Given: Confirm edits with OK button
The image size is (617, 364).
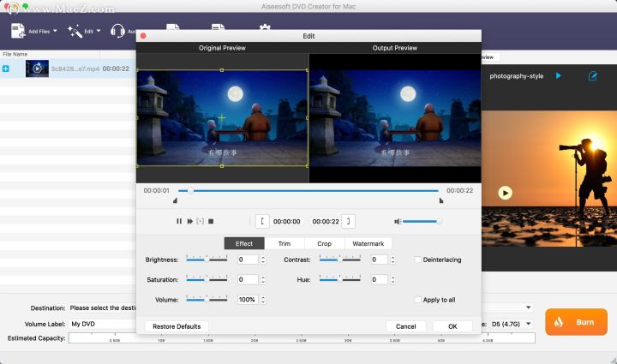Looking at the screenshot, I should (x=452, y=326).
